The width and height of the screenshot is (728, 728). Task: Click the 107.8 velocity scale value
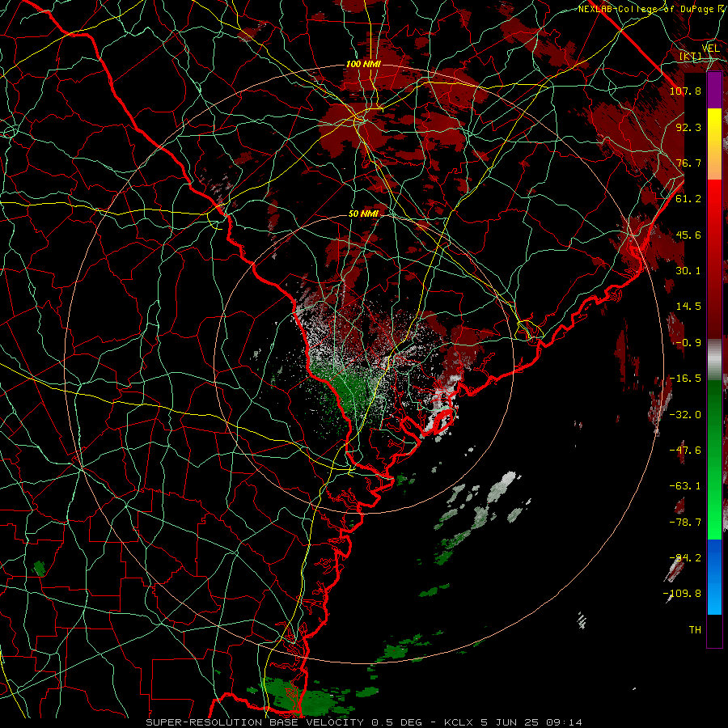[x=685, y=91]
